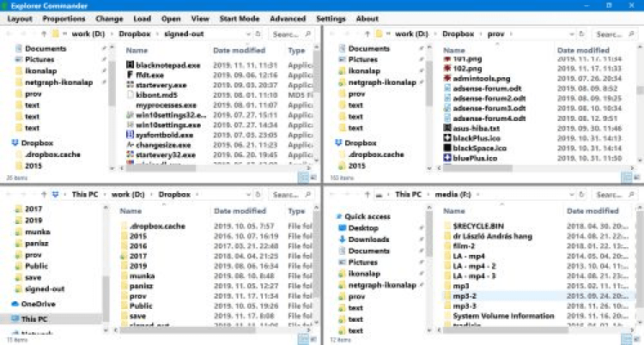Go up one level in prov pane
Image resolution: width=644 pixels, height=345 pixels.
coord(368,33)
